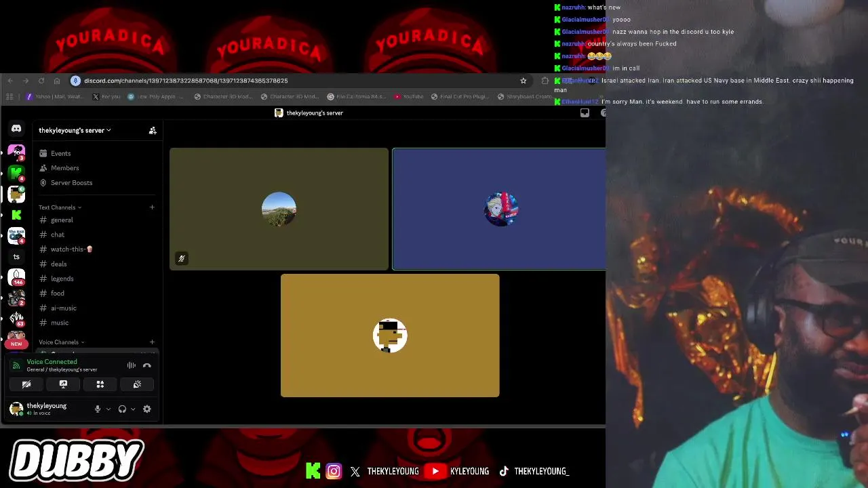
Task: Select the 'ts' server icon
Action: (16, 257)
